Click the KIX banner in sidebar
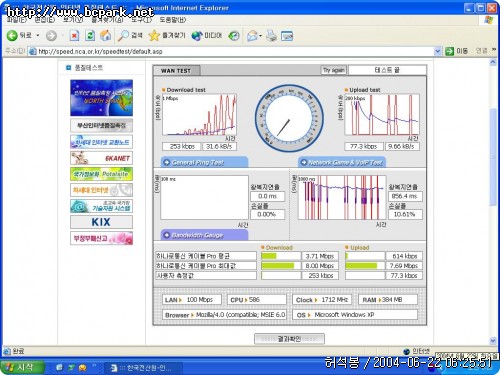500x375 pixels. coord(101,222)
